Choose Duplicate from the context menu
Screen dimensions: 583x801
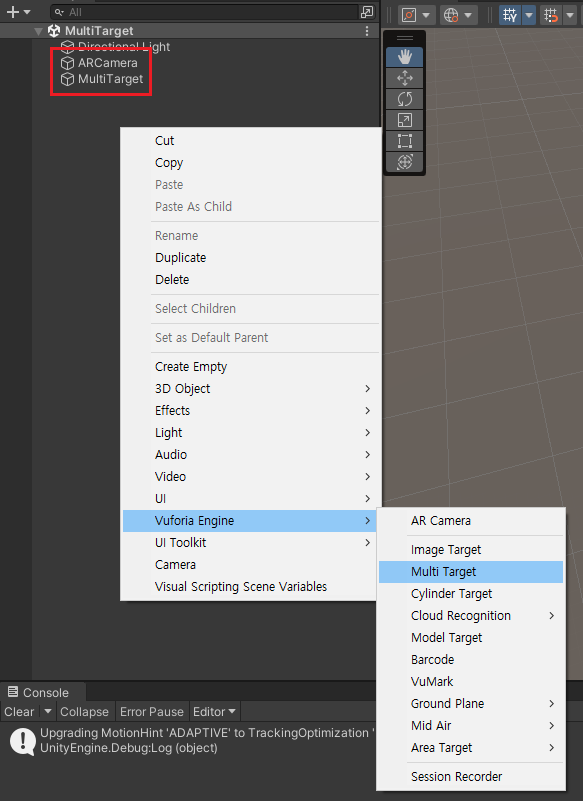point(251,257)
